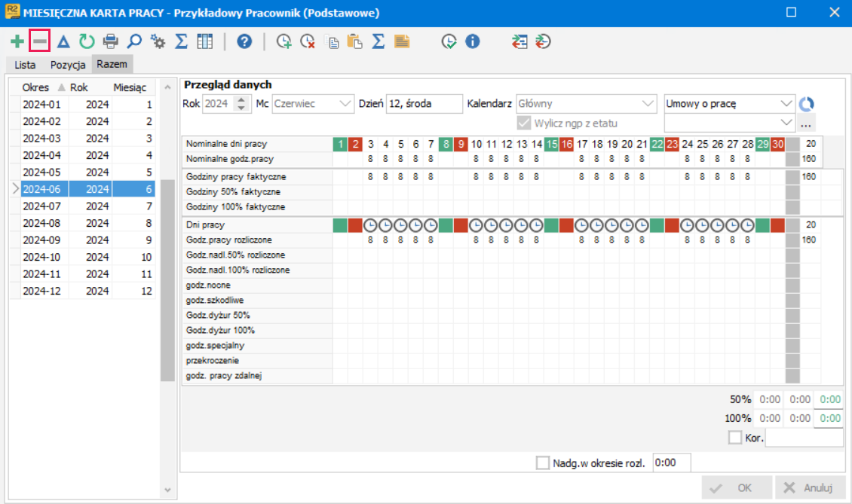Image resolution: width=852 pixels, height=504 pixels.
Task: Click the paste clipboard icon
Action: point(355,41)
